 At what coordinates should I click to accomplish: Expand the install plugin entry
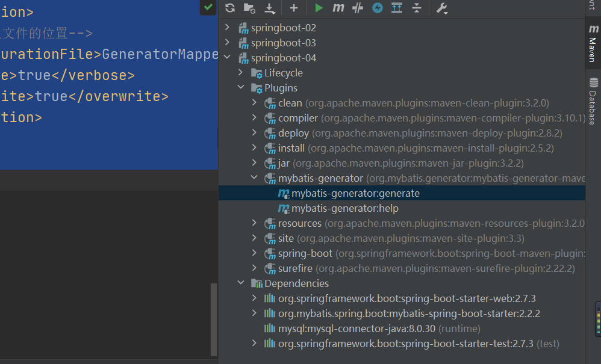pyautogui.click(x=254, y=148)
